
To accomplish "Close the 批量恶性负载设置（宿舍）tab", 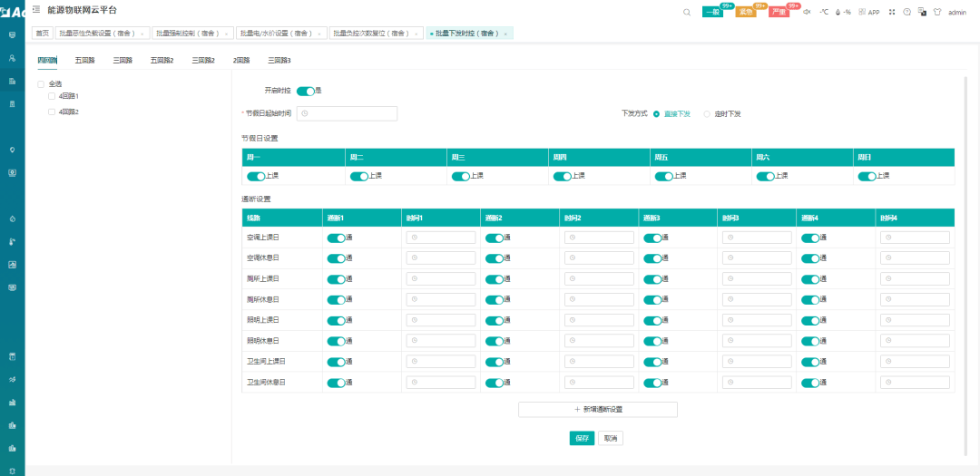I will tap(142, 34).
